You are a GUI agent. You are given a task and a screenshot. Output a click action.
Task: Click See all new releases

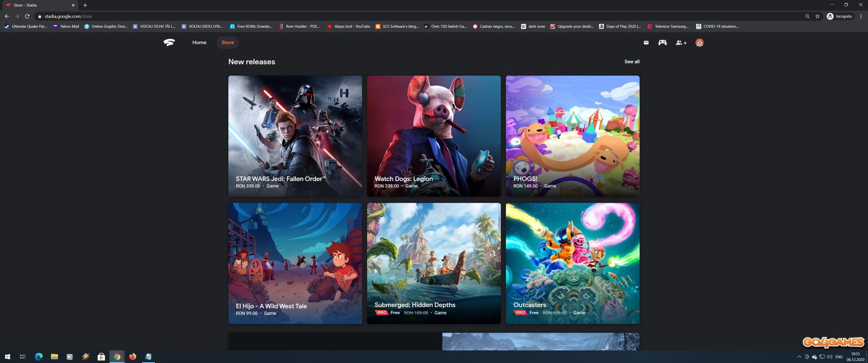(x=632, y=61)
